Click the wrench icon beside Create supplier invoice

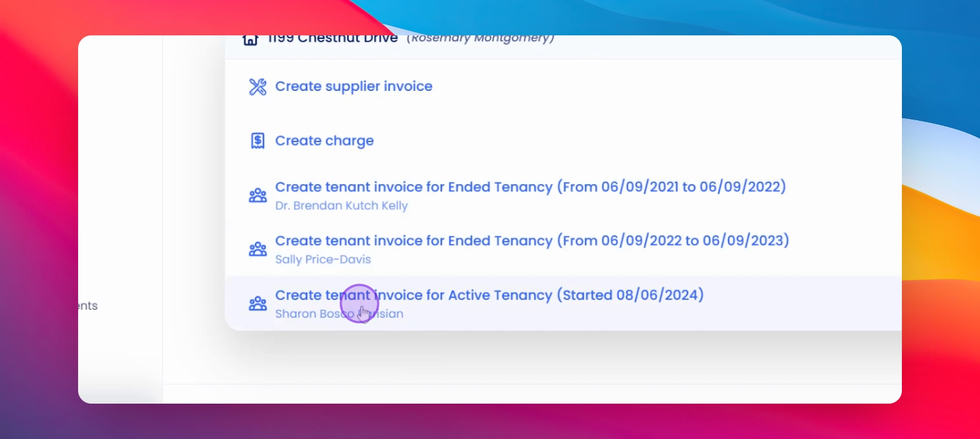click(x=258, y=87)
